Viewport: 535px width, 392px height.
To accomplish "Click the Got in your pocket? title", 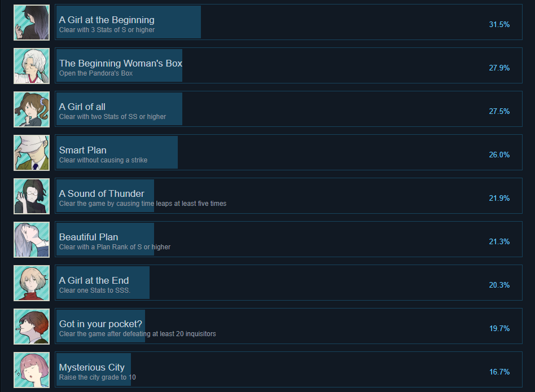I will coord(100,324).
